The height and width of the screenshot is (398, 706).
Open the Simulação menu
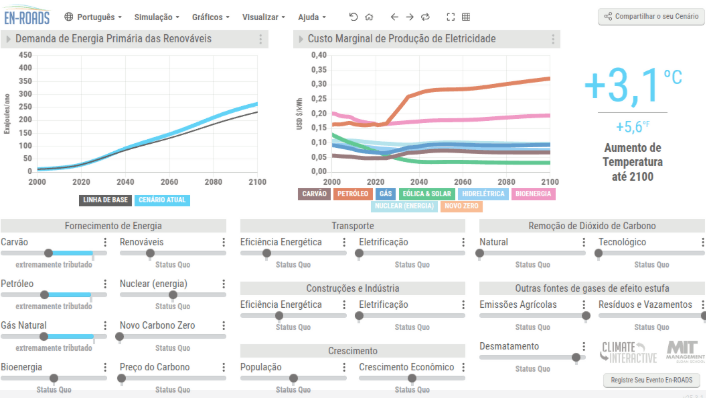tap(157, 17)
